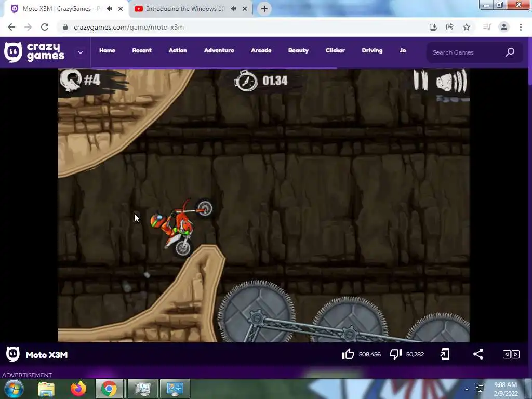Image resolution: width=532 pixels, height=399 pixels.
Task: Share this page icon in address bar
Action: click(x=449, y=27)
